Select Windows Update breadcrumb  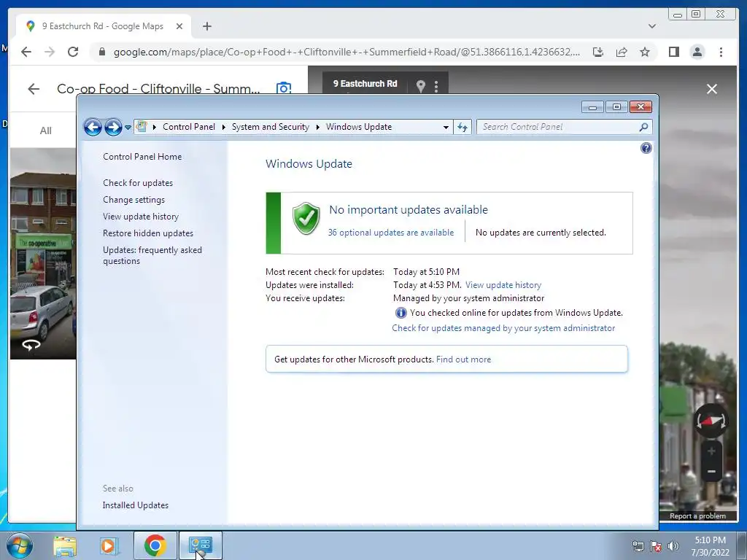pos(359,127)
